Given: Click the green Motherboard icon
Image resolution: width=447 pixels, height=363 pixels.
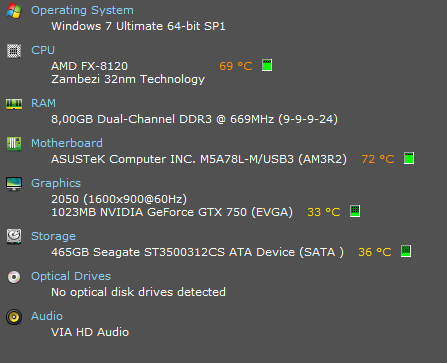Looking at the screenshot, I should pos(14,144).
